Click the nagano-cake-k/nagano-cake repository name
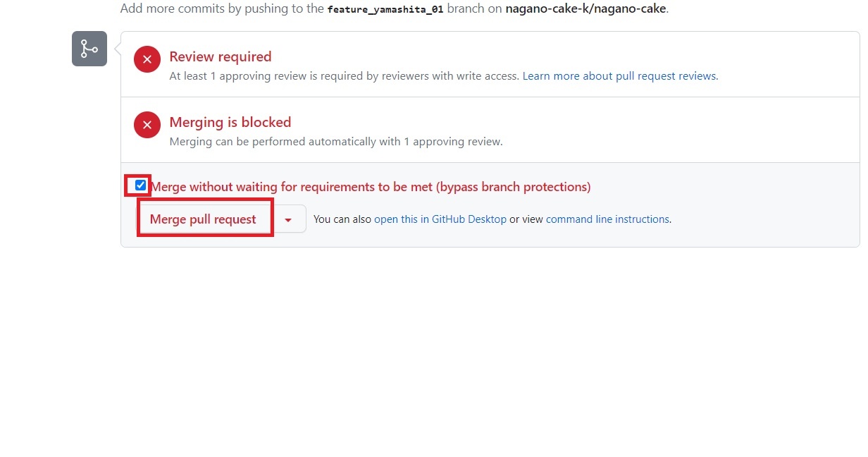Screen dimensions: 868x457 [x=585, y=9]
